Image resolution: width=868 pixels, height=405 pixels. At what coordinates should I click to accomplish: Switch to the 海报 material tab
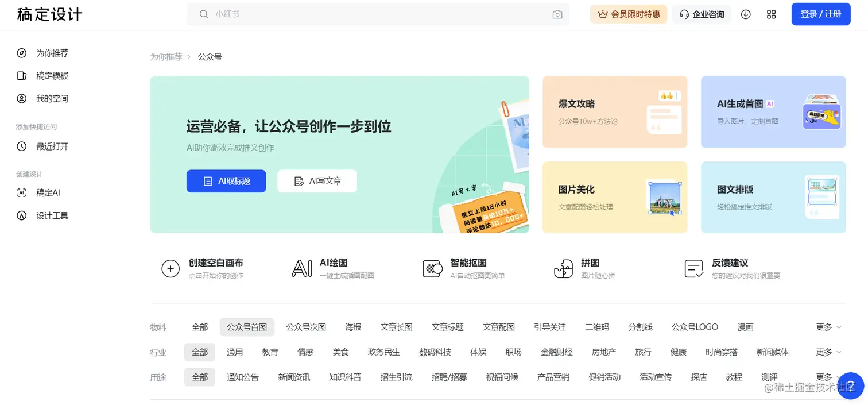(353, 327)
